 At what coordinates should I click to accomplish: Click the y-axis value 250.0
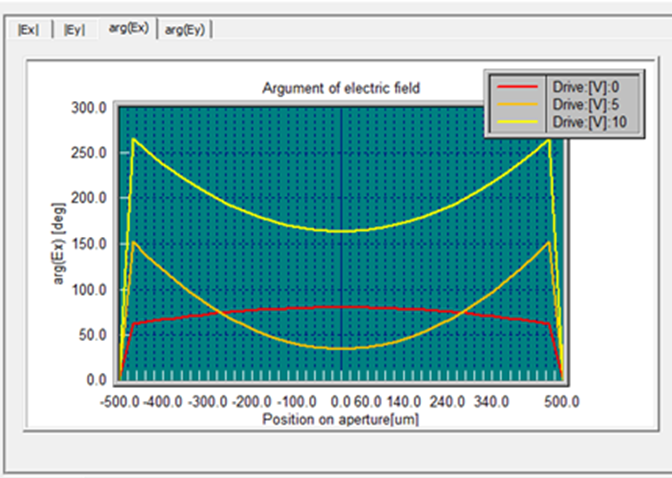tap(89, 153)
